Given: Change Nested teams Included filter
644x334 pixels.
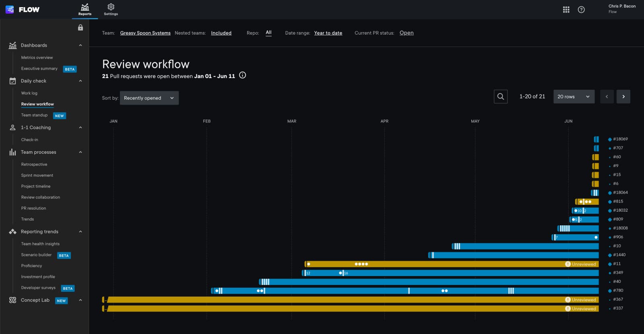Looking at the screenshot, I should click(x=221, y=33).
